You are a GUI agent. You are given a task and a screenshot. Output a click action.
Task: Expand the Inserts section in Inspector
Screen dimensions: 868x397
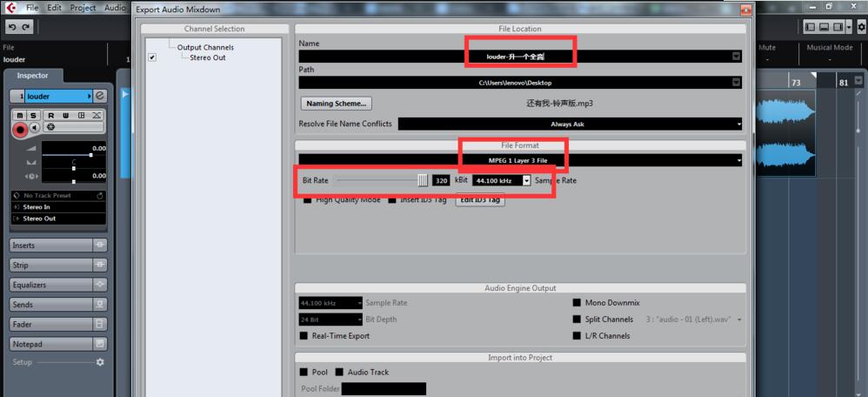click(51, 245)
